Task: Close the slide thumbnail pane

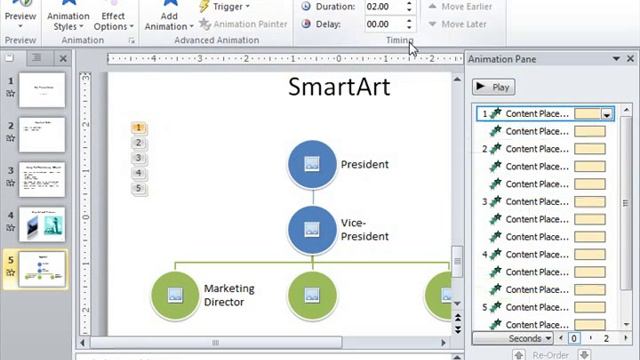Action: tap(63, 58)
